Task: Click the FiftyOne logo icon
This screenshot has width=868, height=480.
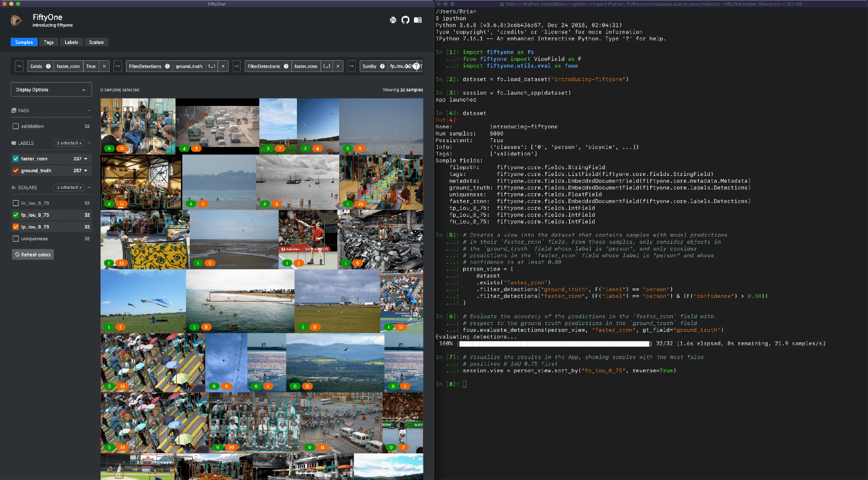Action: [x=16, y=20]
